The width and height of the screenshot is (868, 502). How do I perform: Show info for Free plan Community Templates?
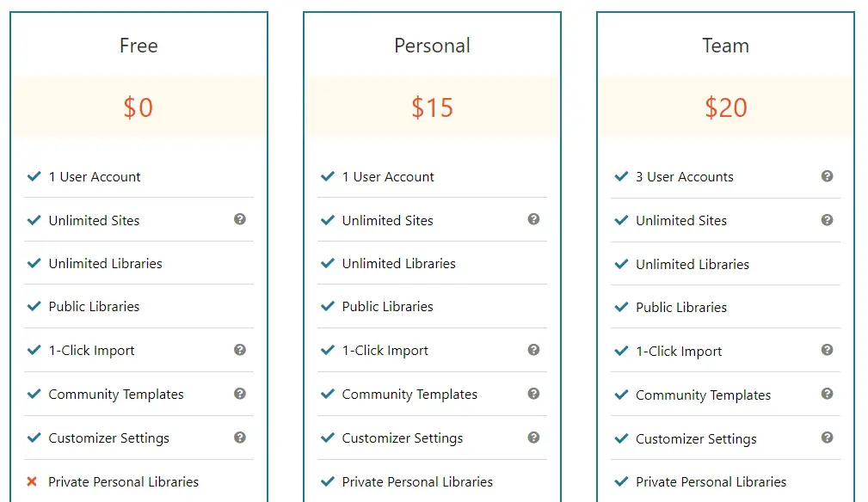click(x=240, y=394)
